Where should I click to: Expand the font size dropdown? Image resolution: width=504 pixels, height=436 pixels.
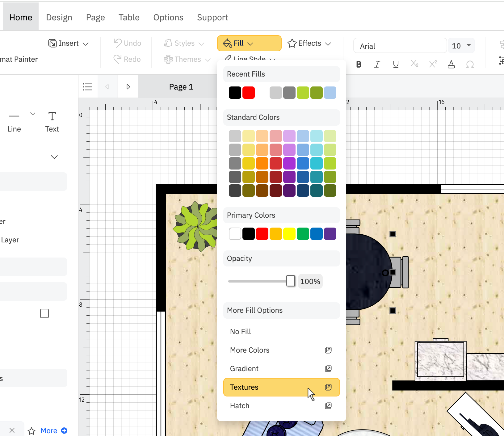point(468,45)
